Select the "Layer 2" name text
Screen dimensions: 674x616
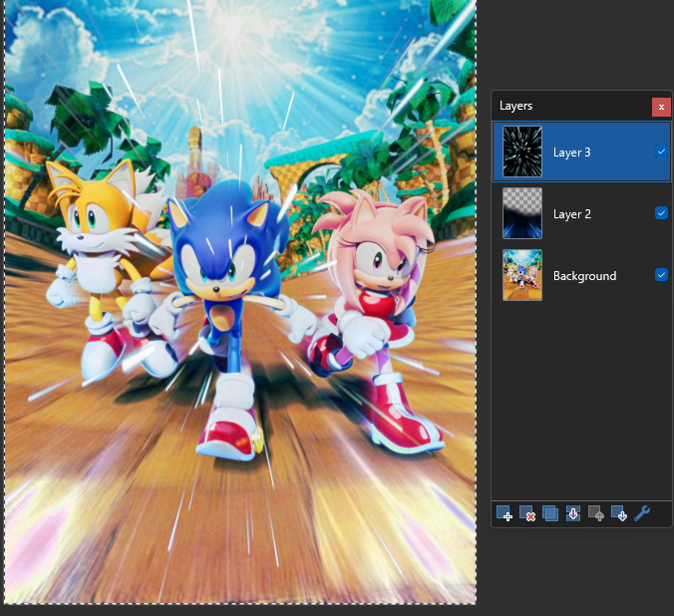572,214
